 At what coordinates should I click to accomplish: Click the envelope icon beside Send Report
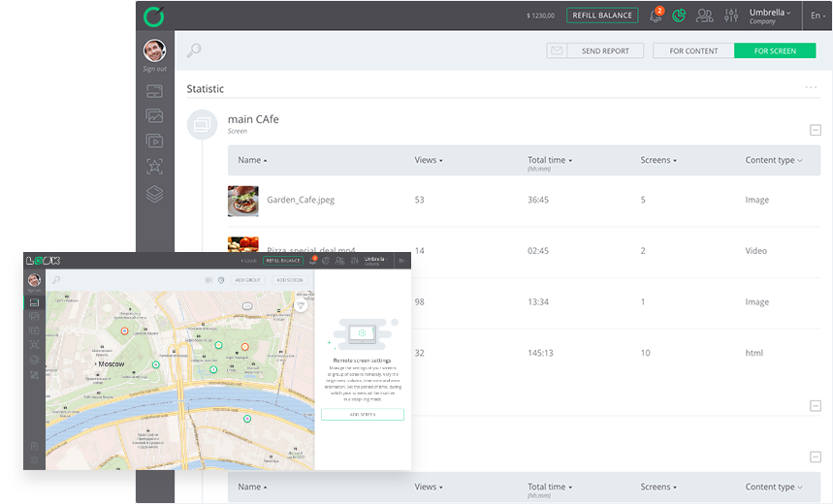[557, 50]
